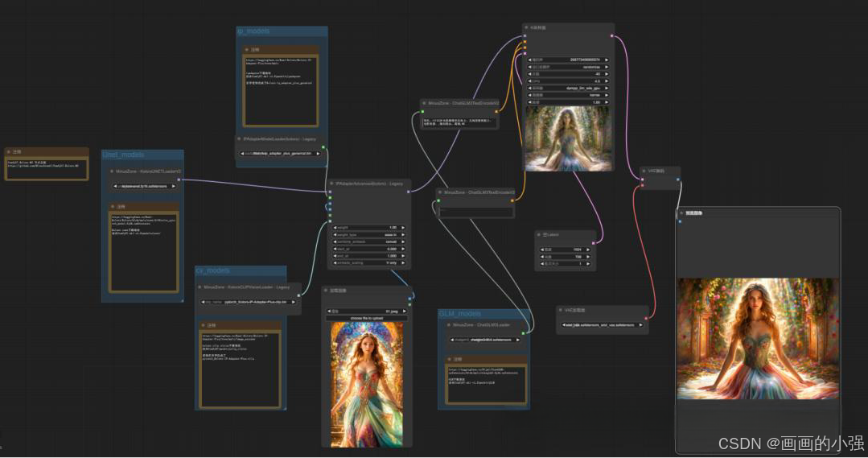
Task: Open the combine_embeds concat dropdown
Action: click(369, 242)
